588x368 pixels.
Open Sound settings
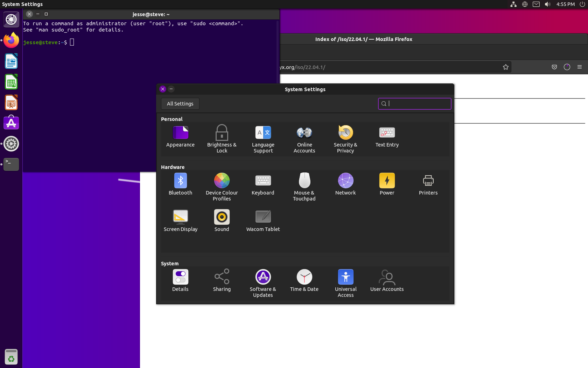coord(222,221)
